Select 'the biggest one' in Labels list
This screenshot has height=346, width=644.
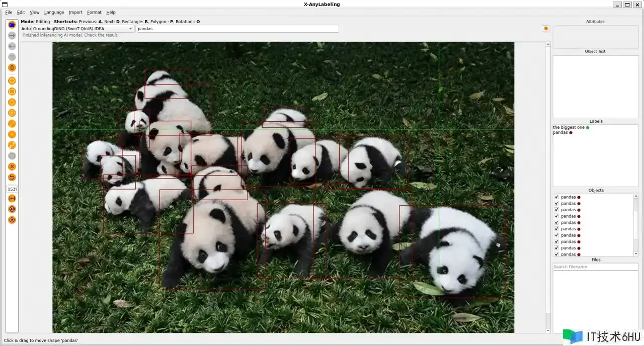[569, 127]
